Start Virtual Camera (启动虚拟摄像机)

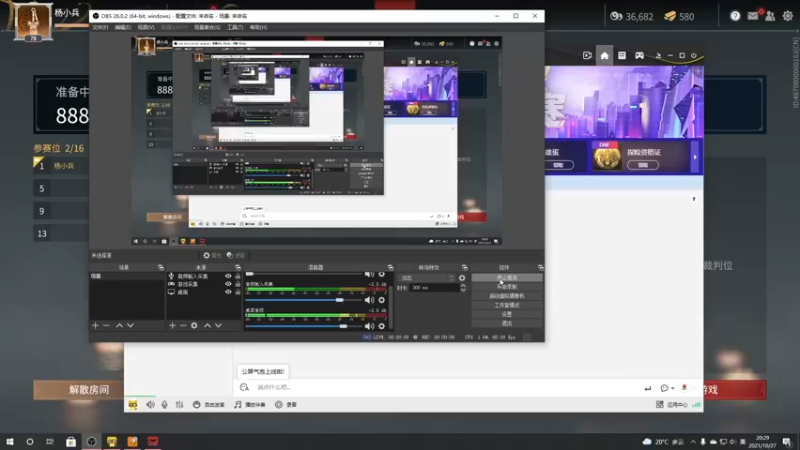(x=507, y=296)
